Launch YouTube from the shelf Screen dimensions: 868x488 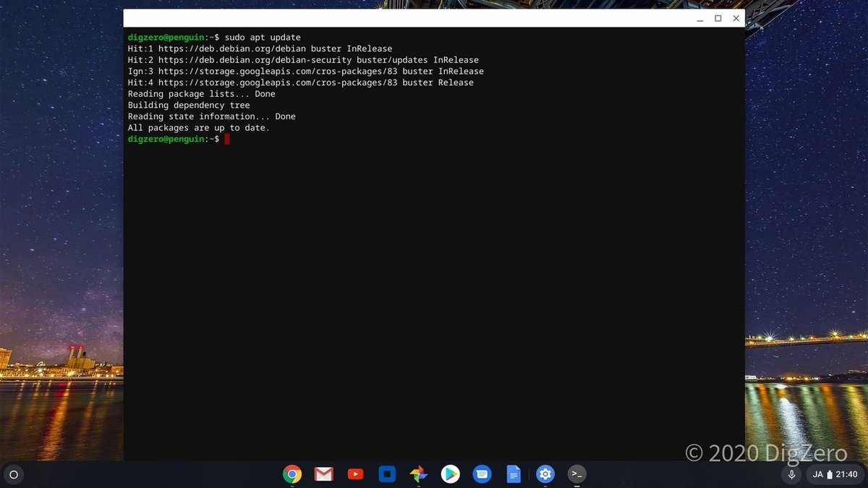click(x=355, y=474)
